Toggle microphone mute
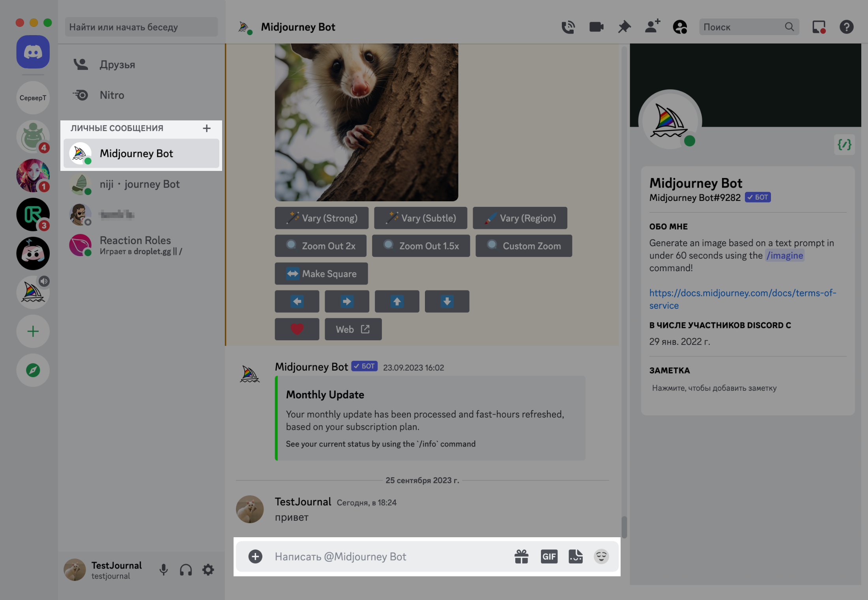Viewport: 868px width, 600px height. point(163,570)
